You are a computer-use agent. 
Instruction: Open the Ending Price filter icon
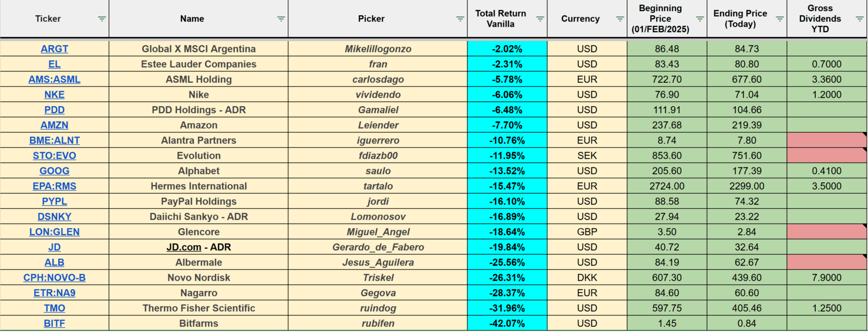(780, 19)
